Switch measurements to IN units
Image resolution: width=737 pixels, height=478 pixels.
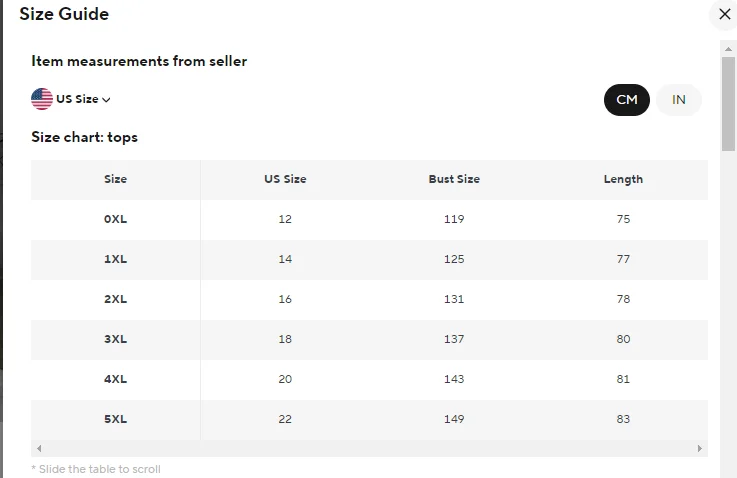pos(678,100)
